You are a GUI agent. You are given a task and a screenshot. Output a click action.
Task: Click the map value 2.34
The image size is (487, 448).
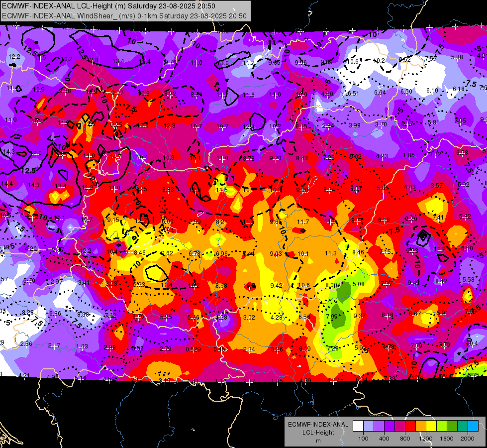[249, 349]
